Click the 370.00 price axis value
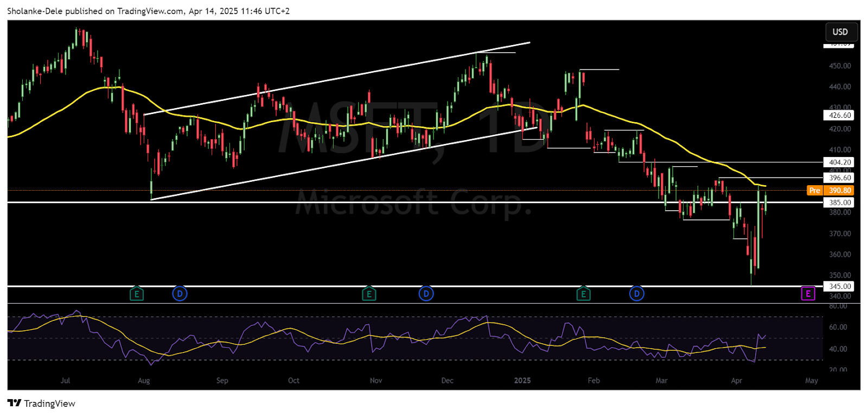Viewport: 868px width, 416px height. point(840,234)
